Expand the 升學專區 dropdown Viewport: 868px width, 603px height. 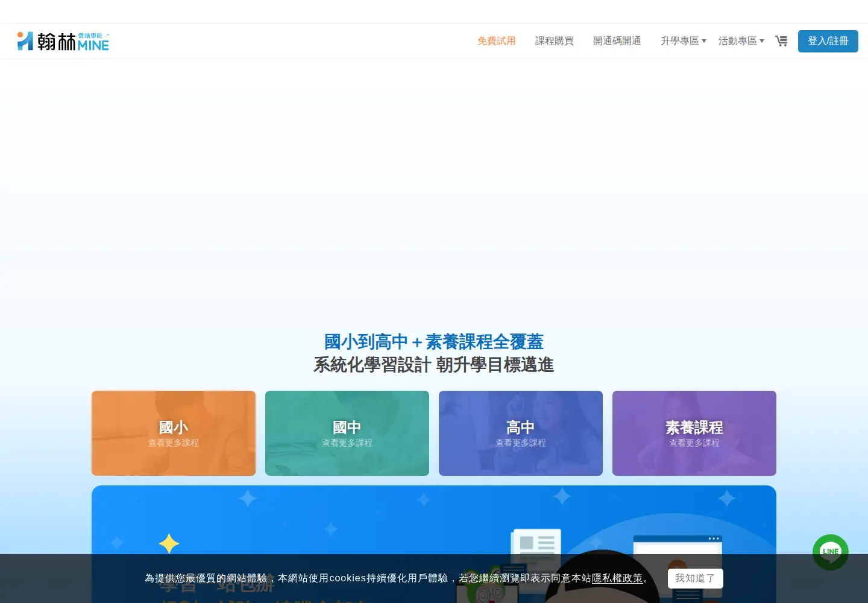(684, 41)
